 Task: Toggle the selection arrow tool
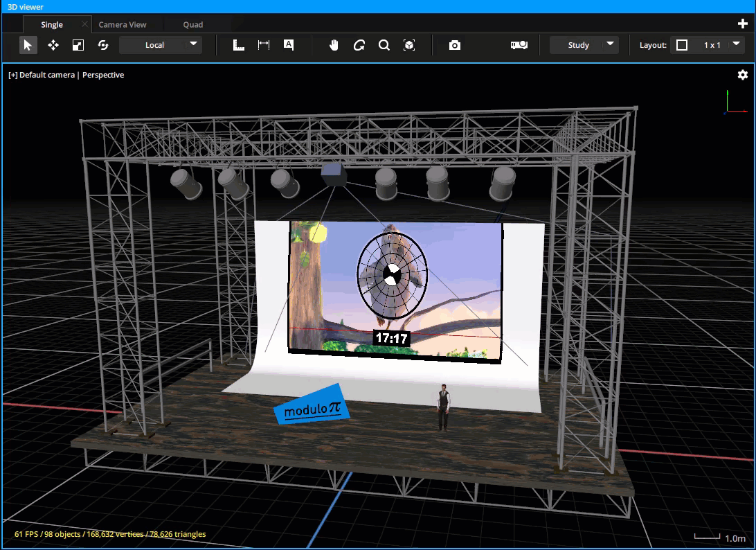28,44
